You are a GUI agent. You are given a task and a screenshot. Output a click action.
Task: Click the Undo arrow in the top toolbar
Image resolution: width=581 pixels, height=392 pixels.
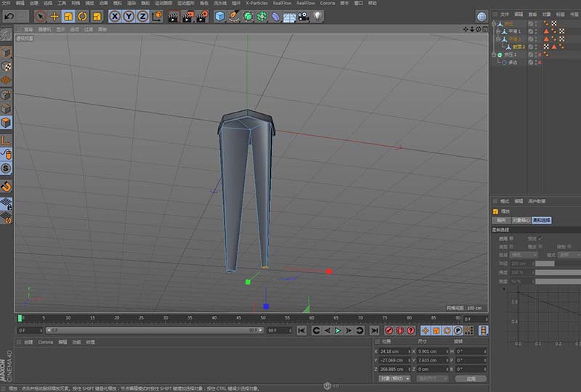click(9, 15)
